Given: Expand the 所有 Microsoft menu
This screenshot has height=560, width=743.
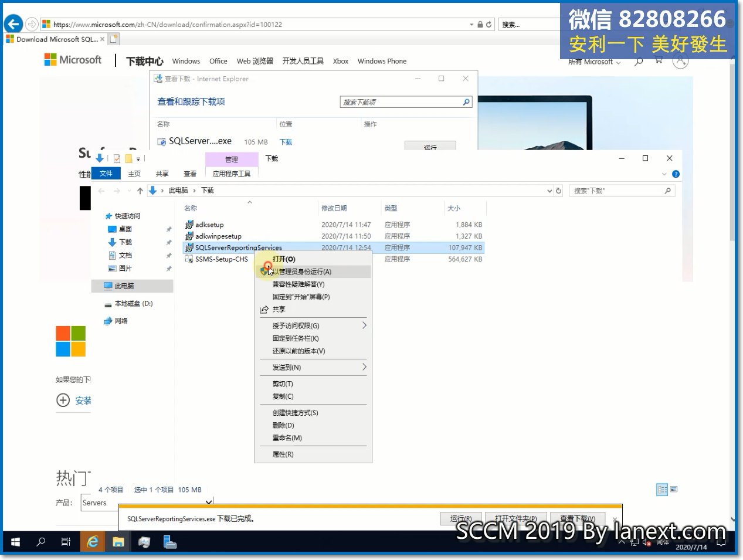Looking at the screenshot, I should [594, 62].
